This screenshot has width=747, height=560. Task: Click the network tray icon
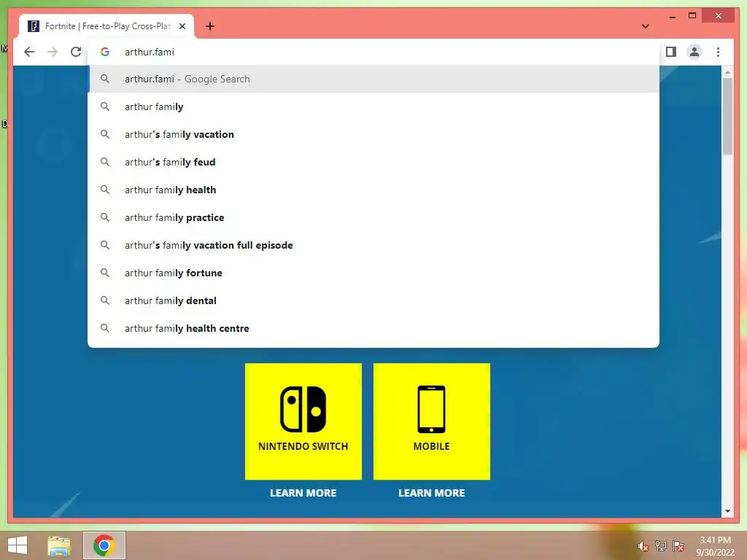point(661,546)
